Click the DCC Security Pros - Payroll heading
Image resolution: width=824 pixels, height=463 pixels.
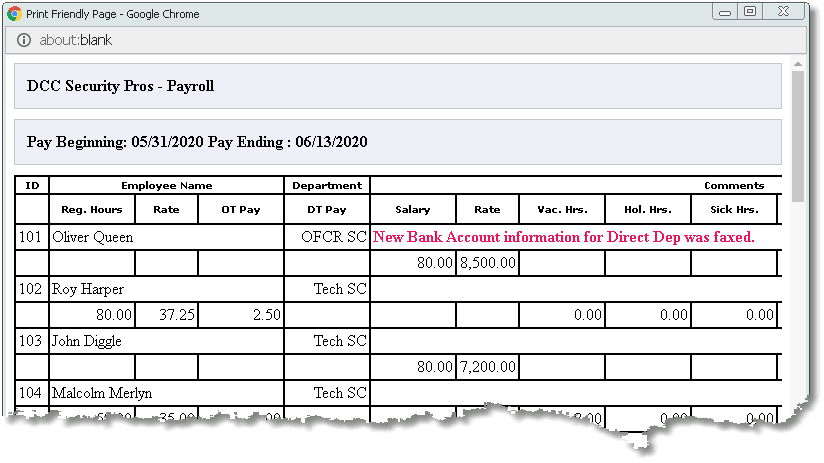pos(120,86)
